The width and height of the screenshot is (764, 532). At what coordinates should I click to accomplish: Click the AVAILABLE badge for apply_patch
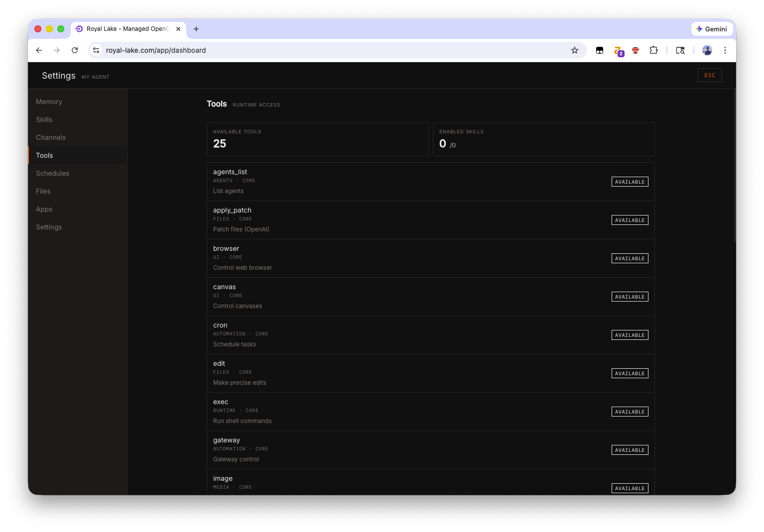(x=630, y=220)
